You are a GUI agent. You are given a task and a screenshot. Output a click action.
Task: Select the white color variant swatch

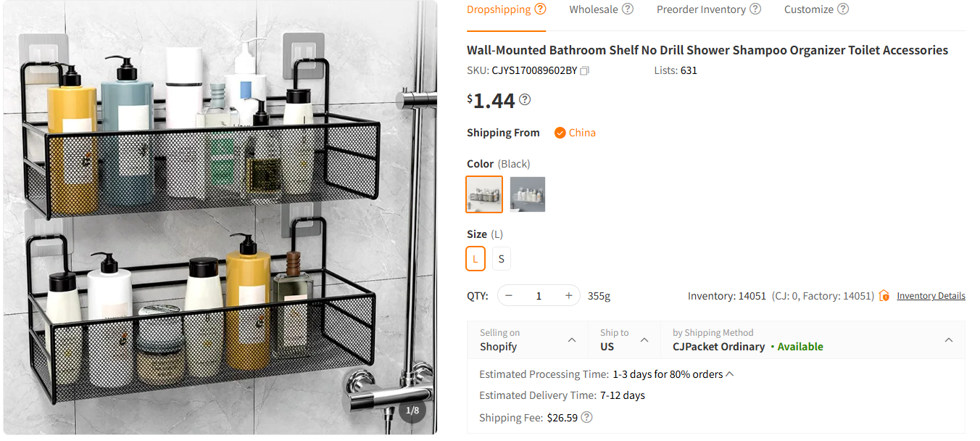pos(527,194)
